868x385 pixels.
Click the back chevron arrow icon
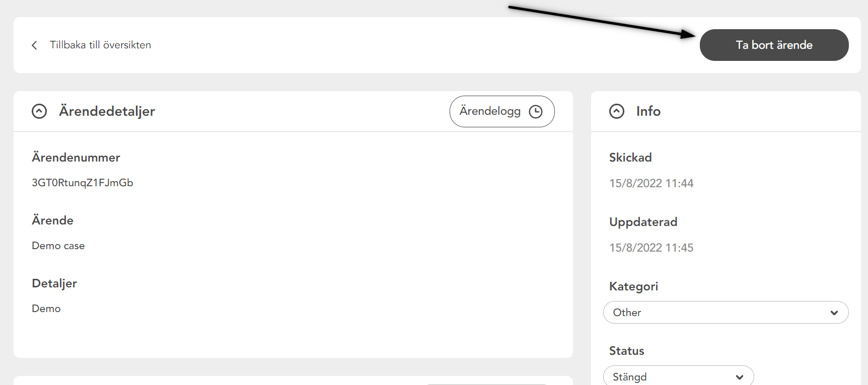pos(34,45)
